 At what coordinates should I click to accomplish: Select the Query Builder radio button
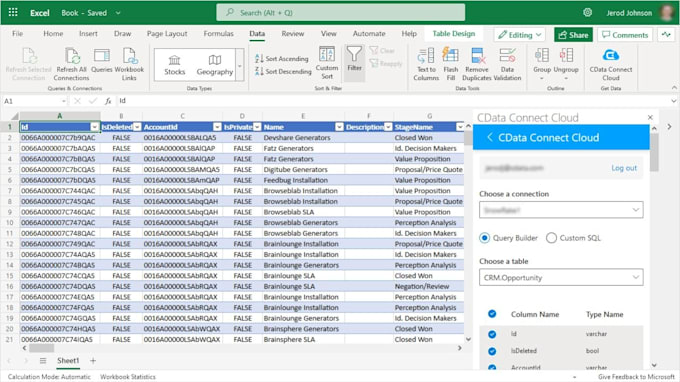click(484, 238)
